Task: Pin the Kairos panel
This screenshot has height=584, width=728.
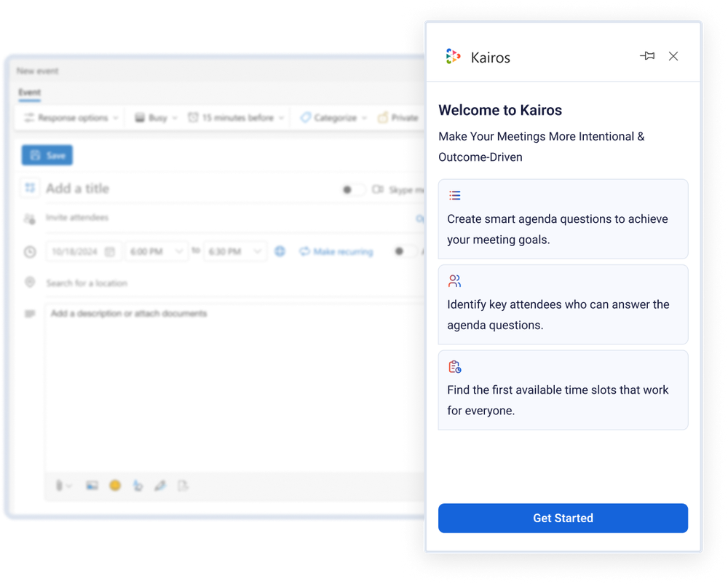Action: pos(647,56)
